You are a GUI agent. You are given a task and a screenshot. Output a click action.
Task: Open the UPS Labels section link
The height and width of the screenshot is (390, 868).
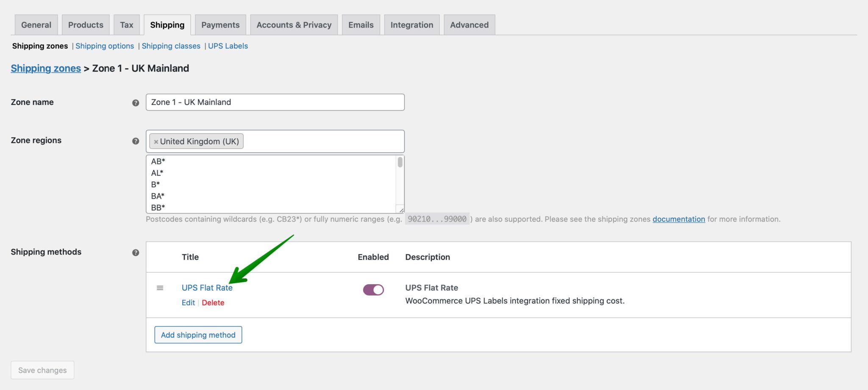228,46
